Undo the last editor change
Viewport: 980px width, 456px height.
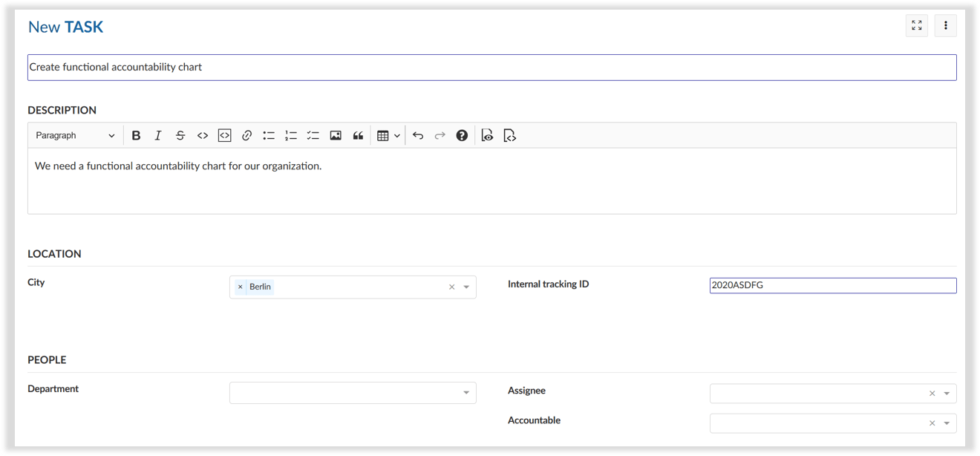(x=418, y=134)
